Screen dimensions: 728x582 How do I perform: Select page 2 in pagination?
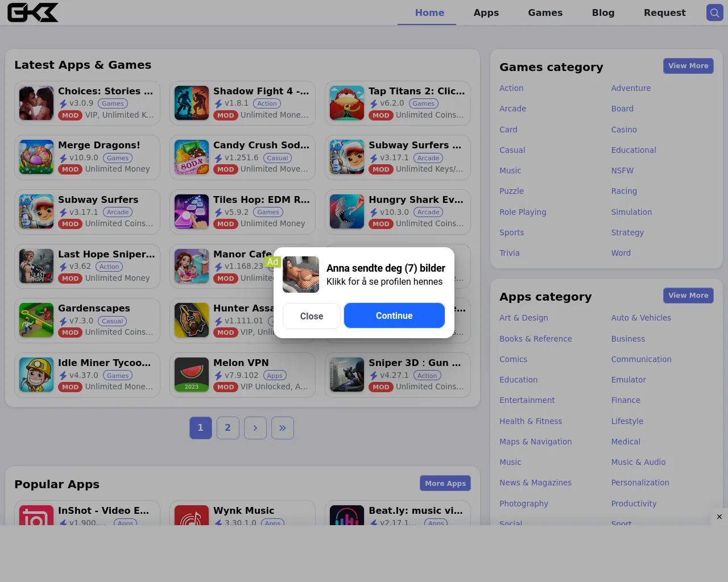click(x=228, y=428)
